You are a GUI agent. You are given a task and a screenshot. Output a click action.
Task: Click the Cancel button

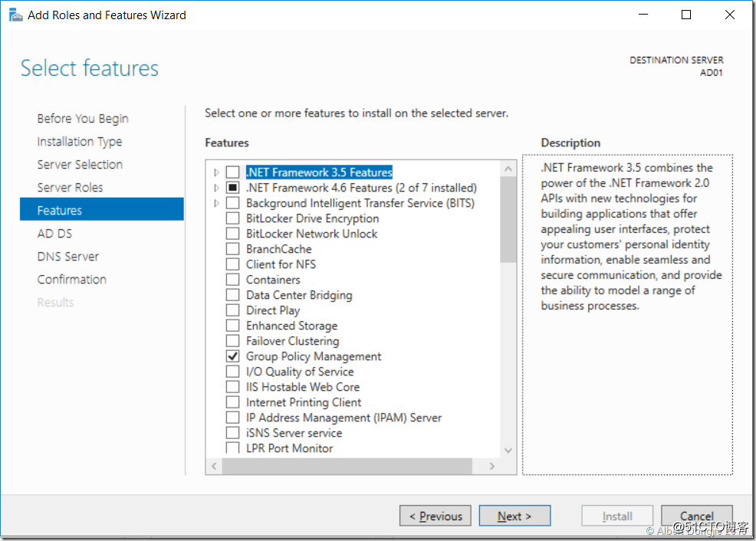point(697,516)
